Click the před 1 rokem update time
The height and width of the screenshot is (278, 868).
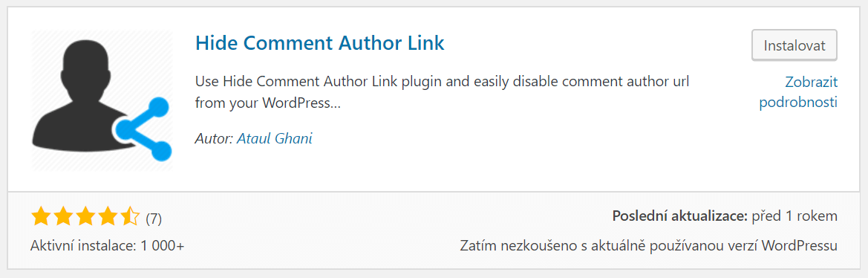[x=794, y=216]
